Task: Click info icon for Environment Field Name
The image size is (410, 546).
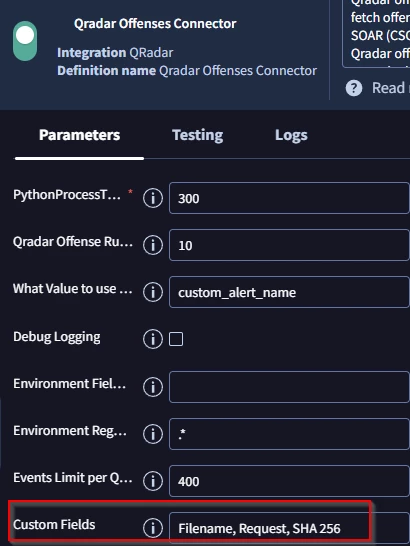Action: point(153,387)
